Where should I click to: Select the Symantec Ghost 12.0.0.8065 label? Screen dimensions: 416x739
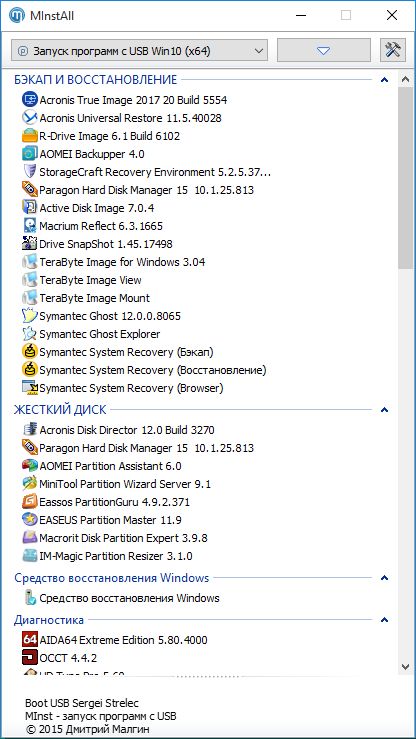[110, 316]
